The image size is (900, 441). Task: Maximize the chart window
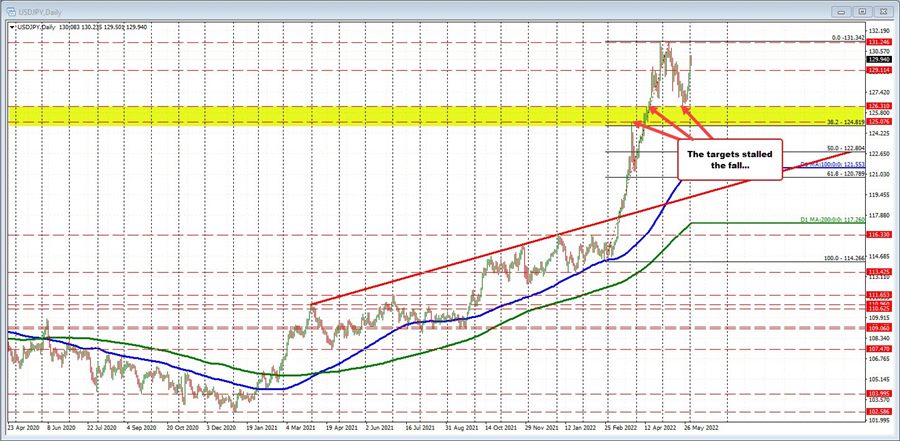pos(862,11)
